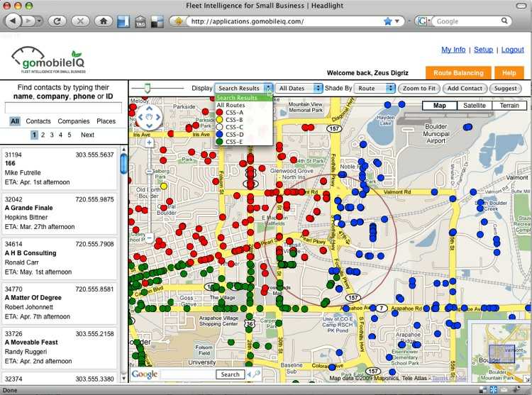Image resolution: width=532 pixels, height=395 pixels.
Task: Click the Add Contact button
Action: click(465, 89)
